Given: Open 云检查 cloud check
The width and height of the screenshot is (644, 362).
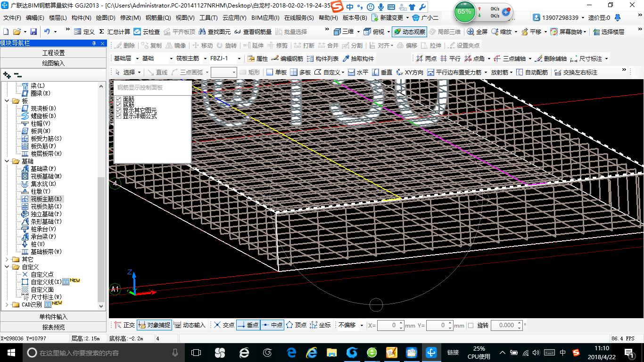Looking at the screenshot, I should (147, 32).
